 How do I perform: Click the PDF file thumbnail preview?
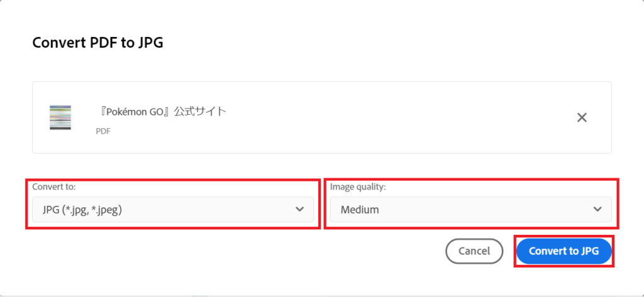pyautogui.click(x=60, y=117)
